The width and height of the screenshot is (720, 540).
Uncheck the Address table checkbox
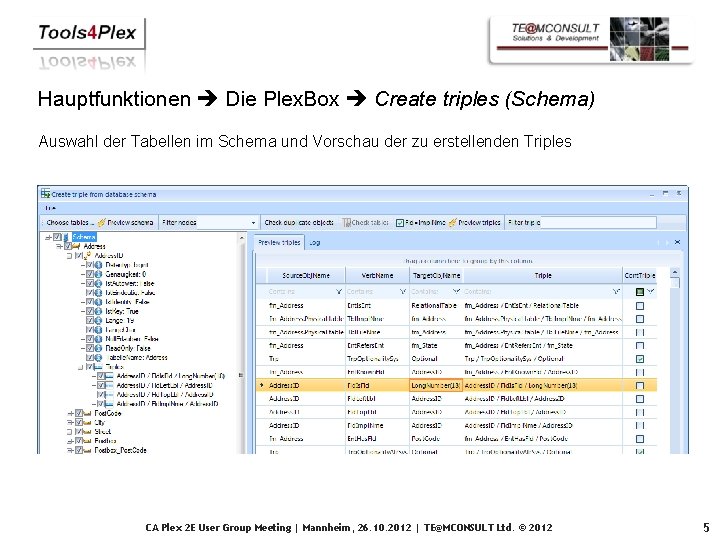[68, 247]
